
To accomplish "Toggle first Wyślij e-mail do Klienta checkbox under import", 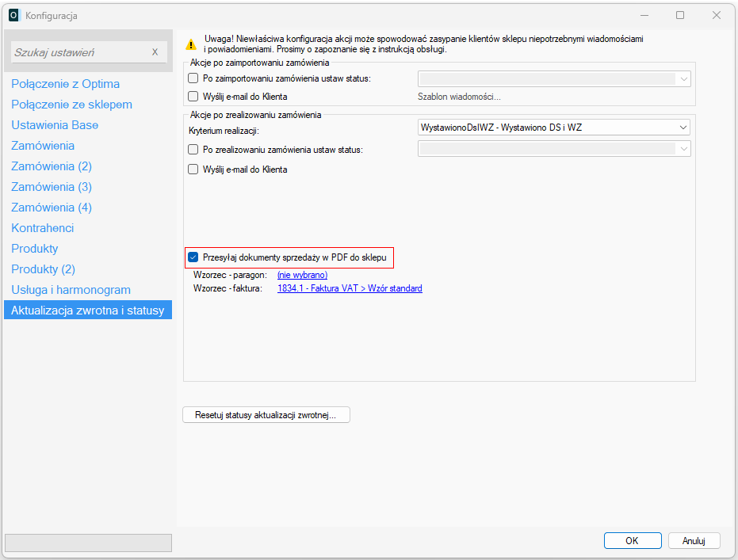I will pyautogui.click(x=193, y=97).
